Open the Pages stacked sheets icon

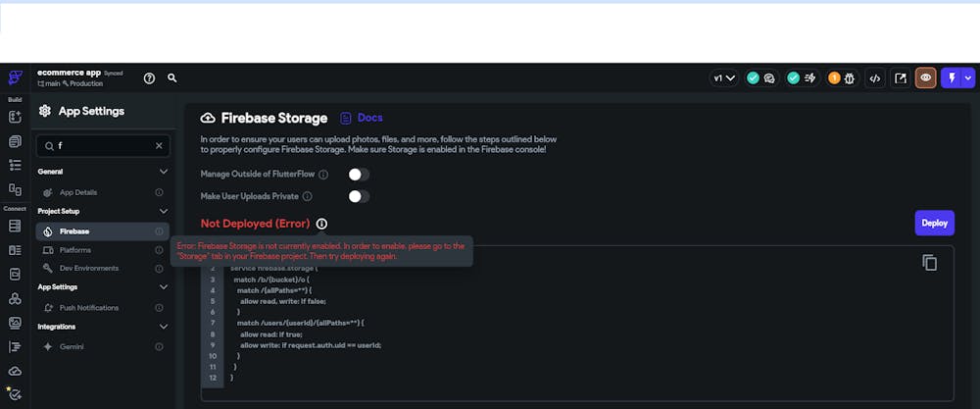(15, 141)
